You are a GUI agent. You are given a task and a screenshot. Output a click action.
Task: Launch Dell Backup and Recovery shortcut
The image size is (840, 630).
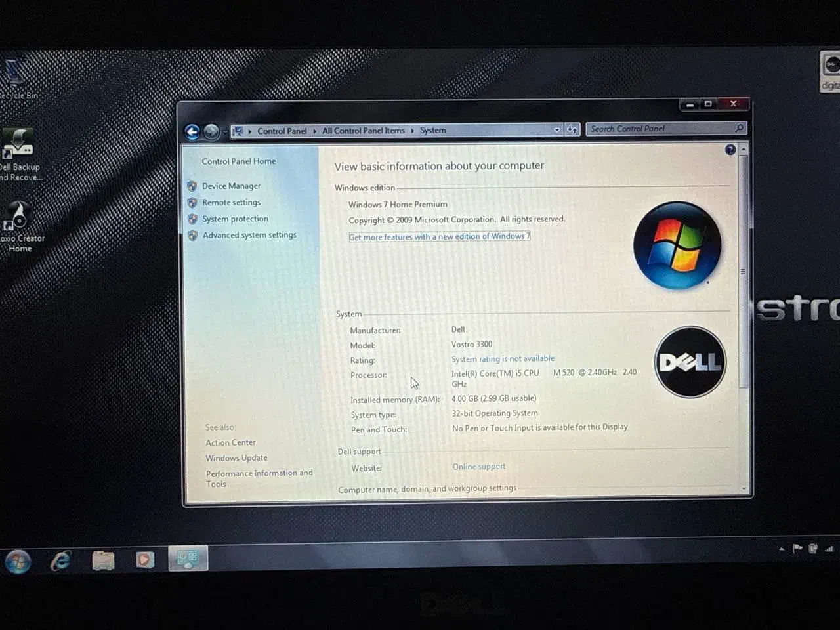click(20, 154)
